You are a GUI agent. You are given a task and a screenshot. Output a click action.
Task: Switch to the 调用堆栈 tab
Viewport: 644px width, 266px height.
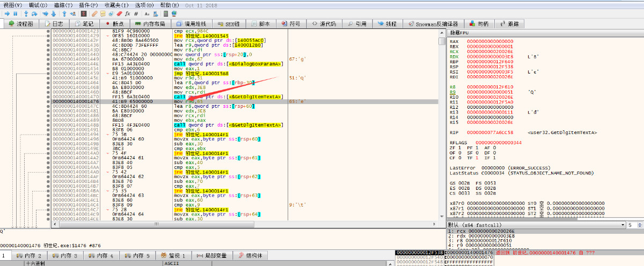click(x=191, y=24)
